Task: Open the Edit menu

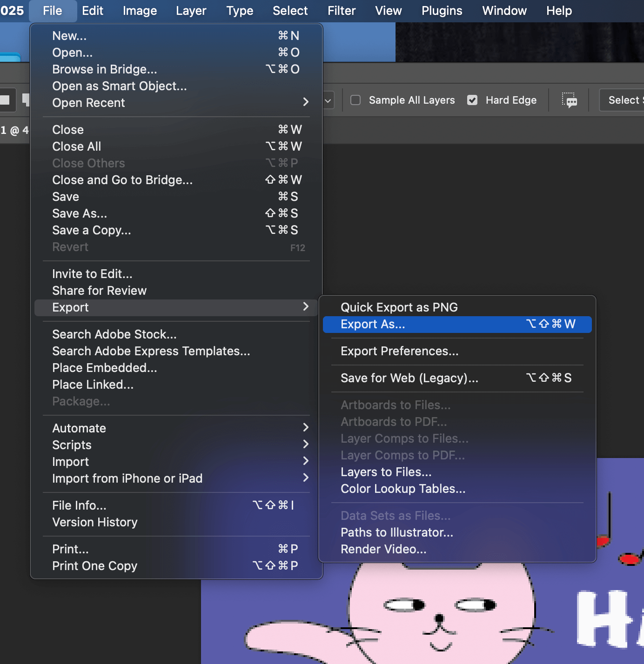Action: point(93,11)
